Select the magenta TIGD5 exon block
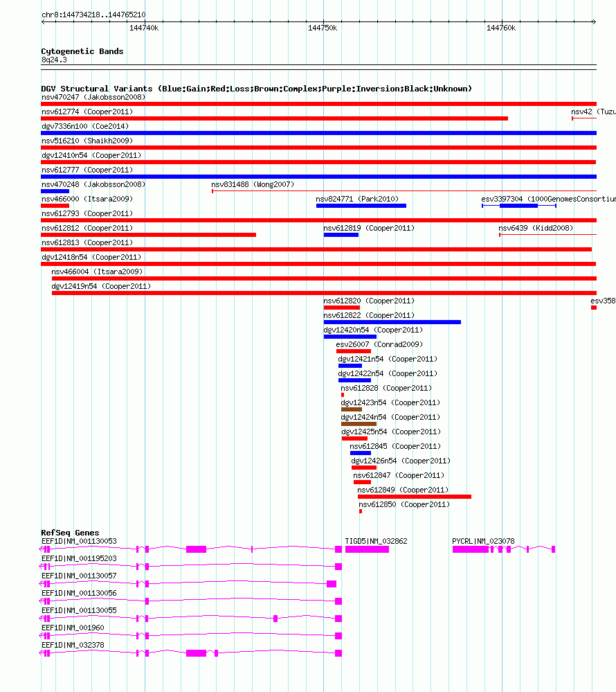Screen dimensions: 616x692 (x=367, y=549)
